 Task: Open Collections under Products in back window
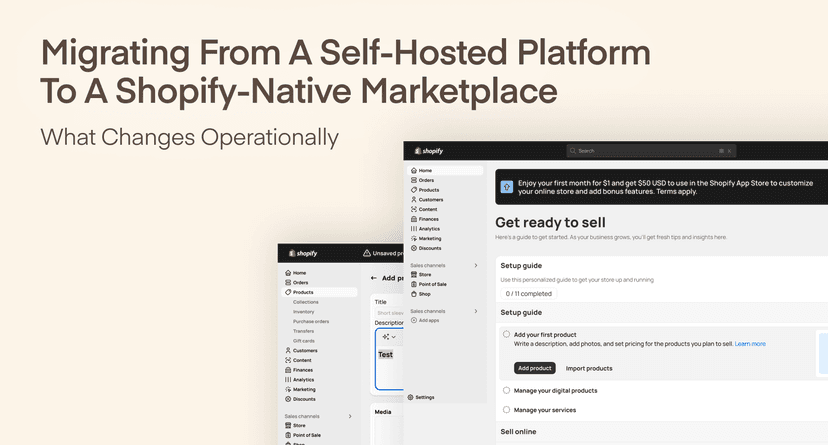[306, 302]
